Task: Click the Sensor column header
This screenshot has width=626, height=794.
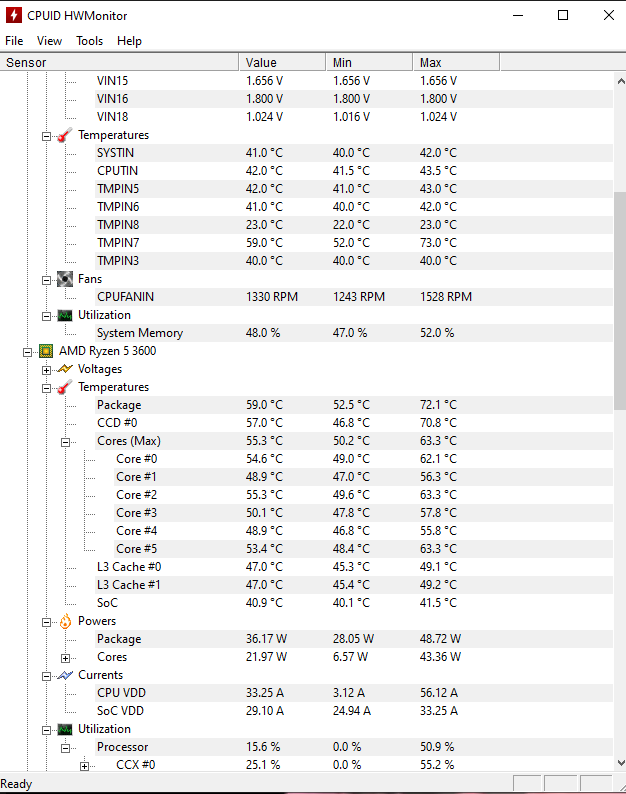Action: pyautogui.click(x=119, y=62)
